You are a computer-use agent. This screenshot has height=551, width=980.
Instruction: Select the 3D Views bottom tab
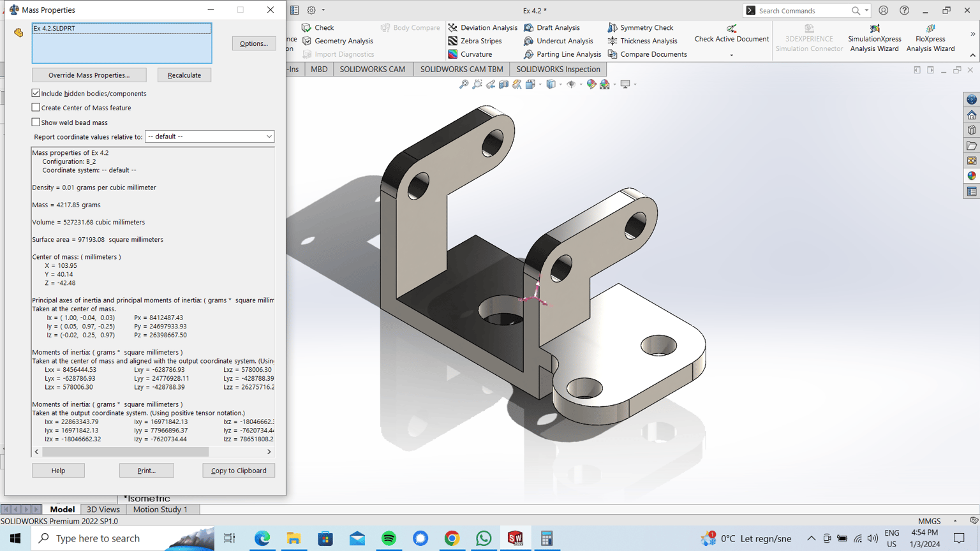tap(103, 509)
